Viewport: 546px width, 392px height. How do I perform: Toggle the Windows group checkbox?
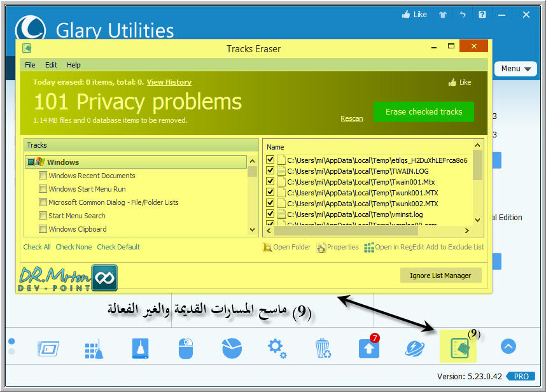[31, 162]
